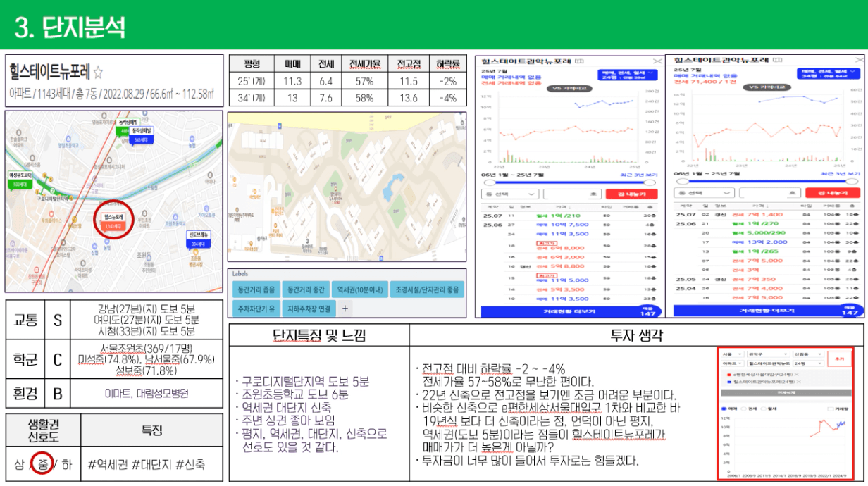Click the blue 동작상떼빌 545세대 marker
The width and height of the screenshot is (868, 486).
pos(143,135)
